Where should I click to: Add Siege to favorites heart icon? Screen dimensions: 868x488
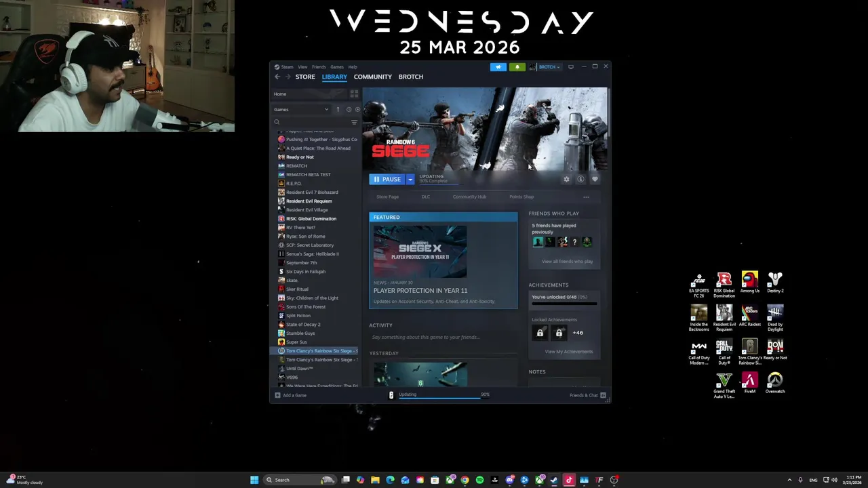pos(595,180)
